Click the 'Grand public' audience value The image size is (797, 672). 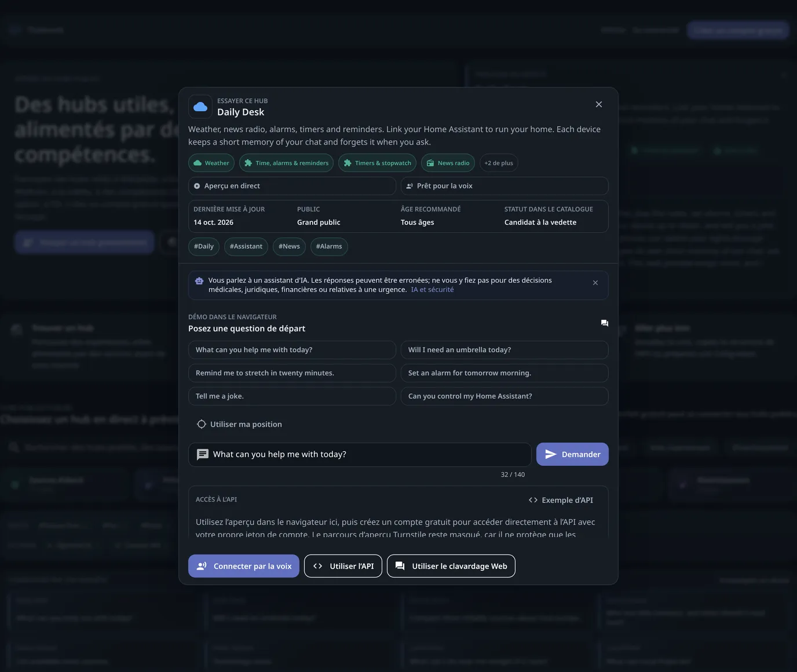319,222
